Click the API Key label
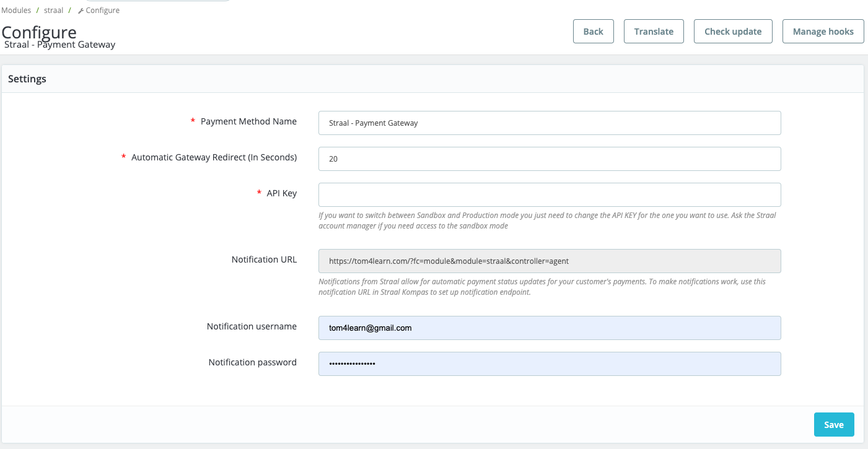Viewport: 868px width, 449px height. [282, 193]
